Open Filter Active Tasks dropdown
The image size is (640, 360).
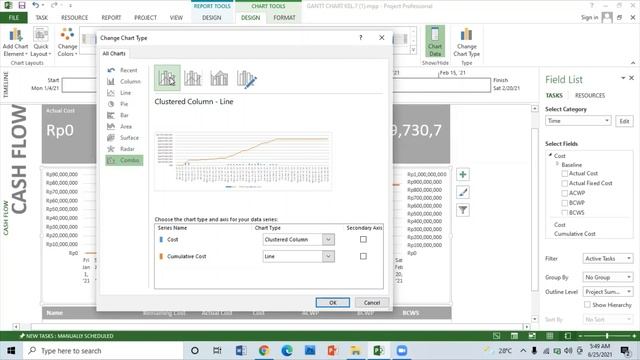click(x=608, y=259)
